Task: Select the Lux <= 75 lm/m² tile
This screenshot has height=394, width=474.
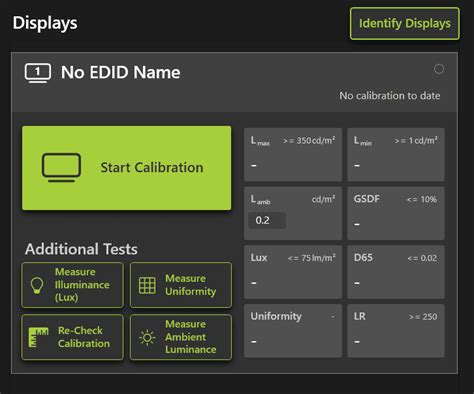Action: pos(293,272)
